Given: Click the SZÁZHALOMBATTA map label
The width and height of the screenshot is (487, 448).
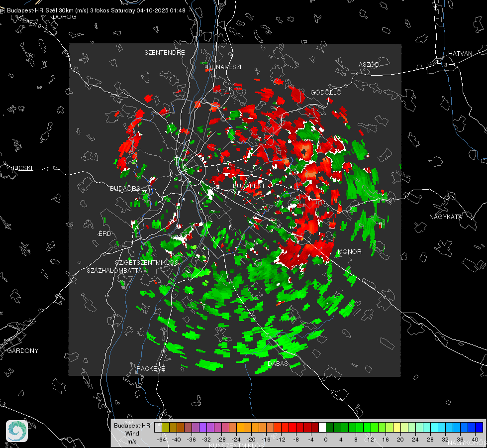Looking at the screenshot, I should [x=114, y=270].
